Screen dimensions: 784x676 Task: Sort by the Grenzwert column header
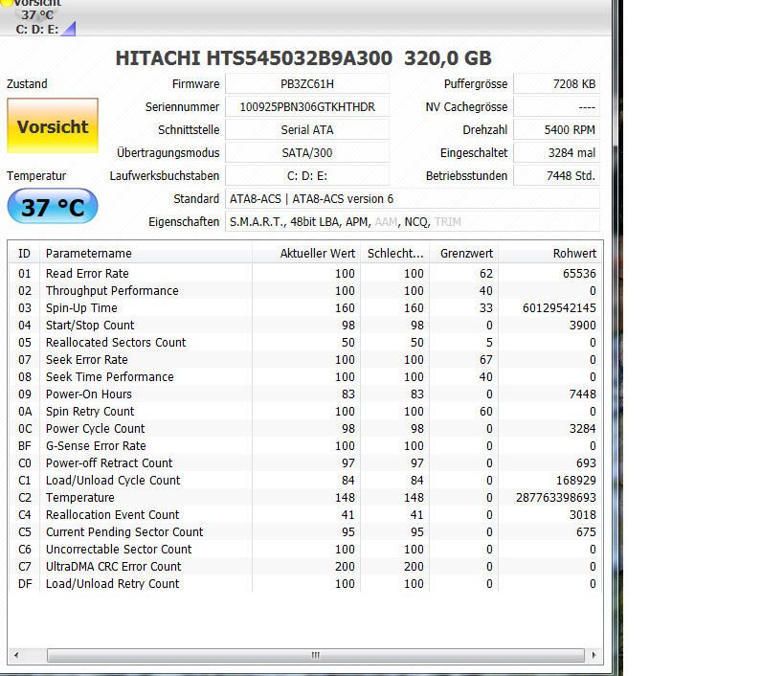point(464,254)
